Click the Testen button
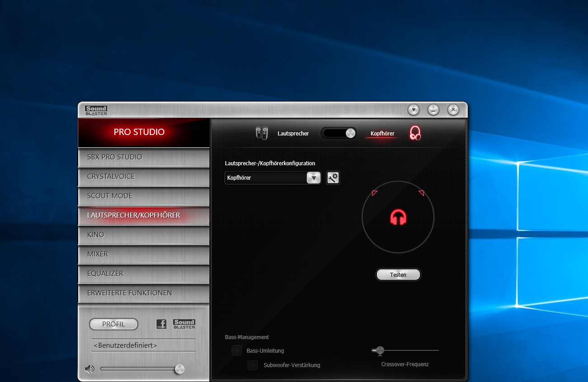The height and width of the screenshot is (382, 588). [398, 275]
